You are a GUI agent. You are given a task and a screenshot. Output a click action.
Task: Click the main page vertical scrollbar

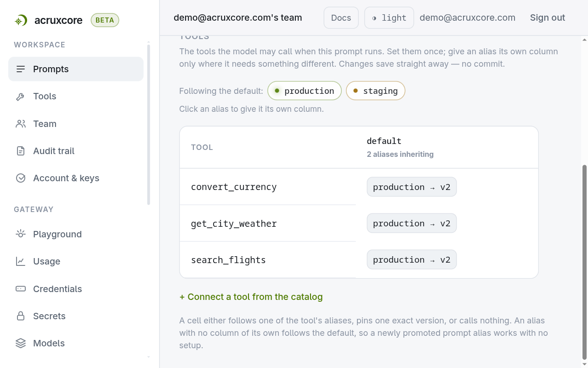pyautogui.click(x=584, y=262)
